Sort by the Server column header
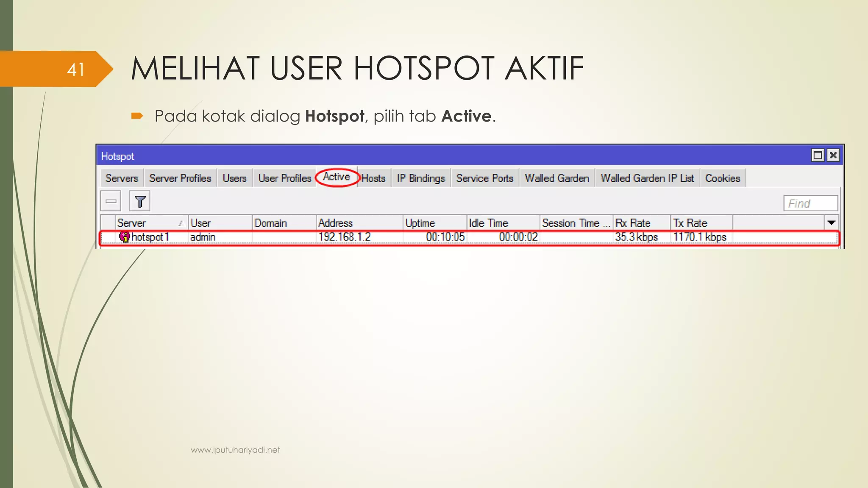This screenshot has width=868, height=488. 151,223
